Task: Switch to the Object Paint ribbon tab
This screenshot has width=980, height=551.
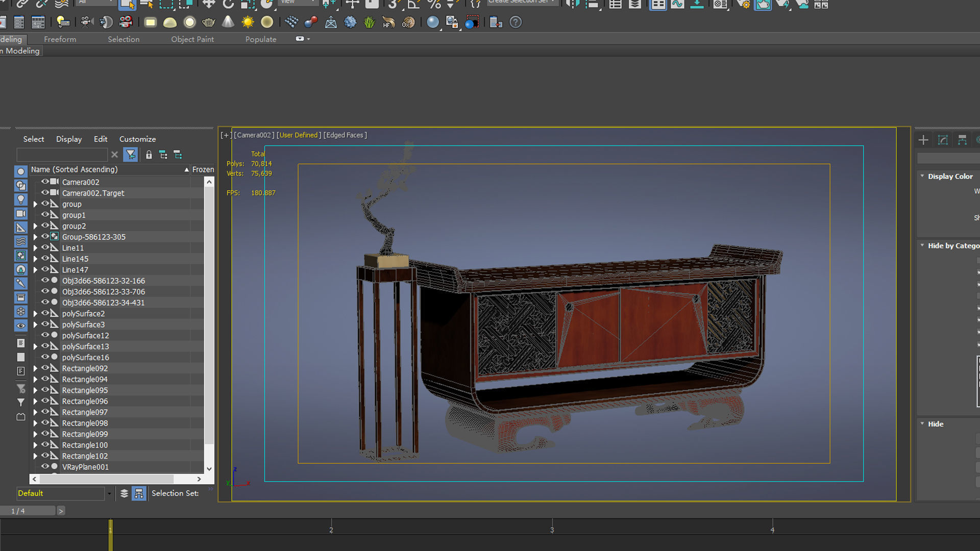Action: (192, 39)
